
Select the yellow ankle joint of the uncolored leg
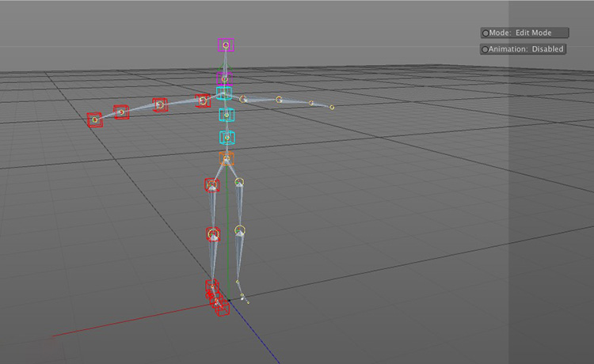238,282
